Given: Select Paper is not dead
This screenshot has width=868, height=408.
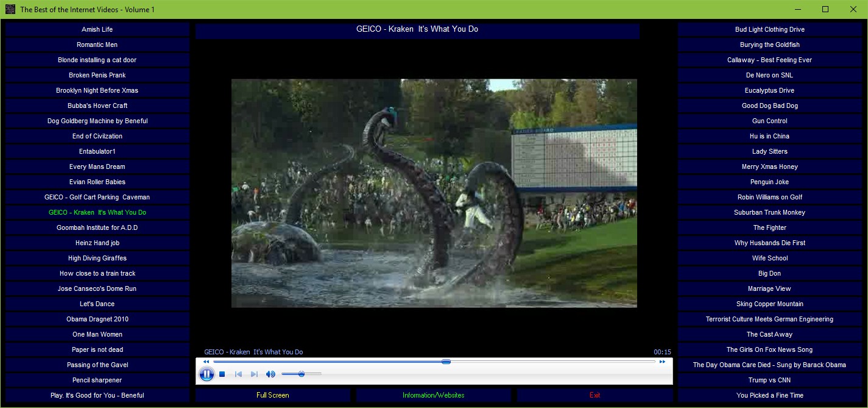Looking at the screenshot, I should click(97, 349).
